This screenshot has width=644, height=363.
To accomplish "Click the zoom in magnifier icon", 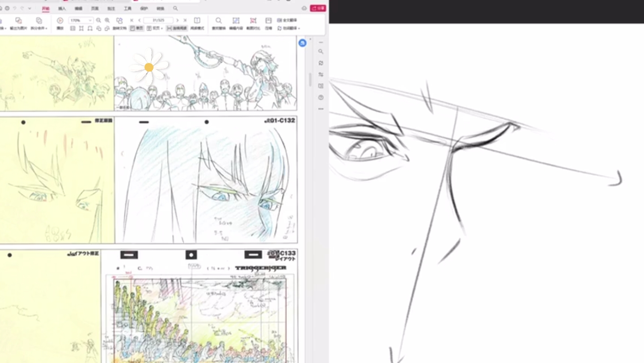I will (x=107, y=21).
